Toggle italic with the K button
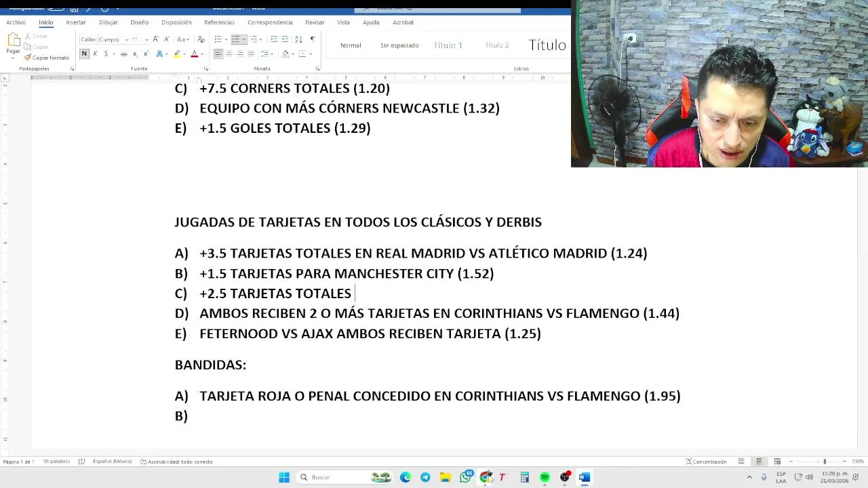Image resolution: width=868 pixels, height=488 pixels. [x=95, y=54]
